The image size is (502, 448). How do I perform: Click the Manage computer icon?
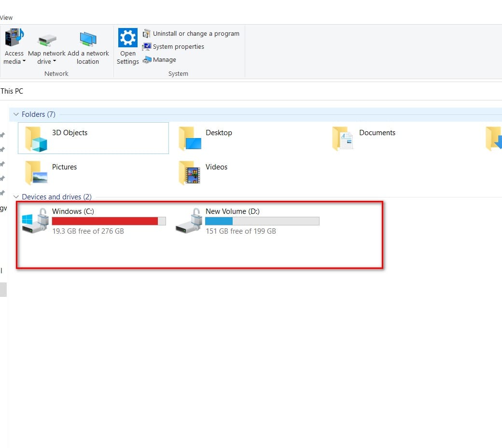(147, 60)
